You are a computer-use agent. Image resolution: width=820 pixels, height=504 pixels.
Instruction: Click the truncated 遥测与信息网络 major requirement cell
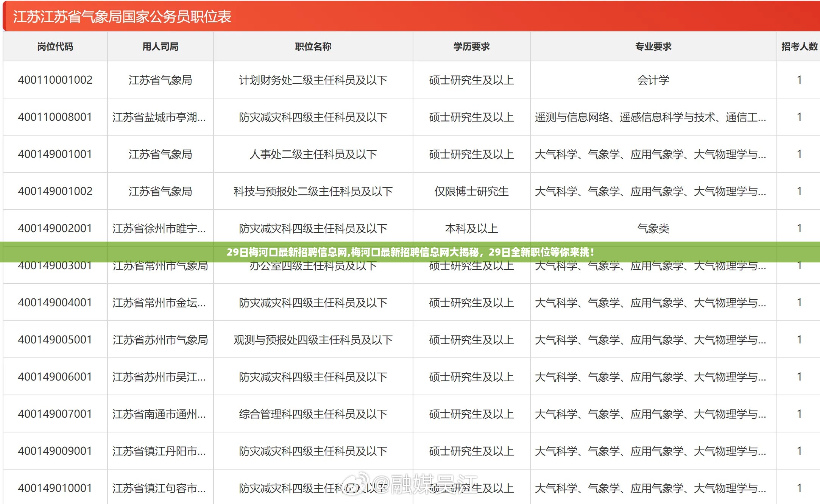point(650,117)
